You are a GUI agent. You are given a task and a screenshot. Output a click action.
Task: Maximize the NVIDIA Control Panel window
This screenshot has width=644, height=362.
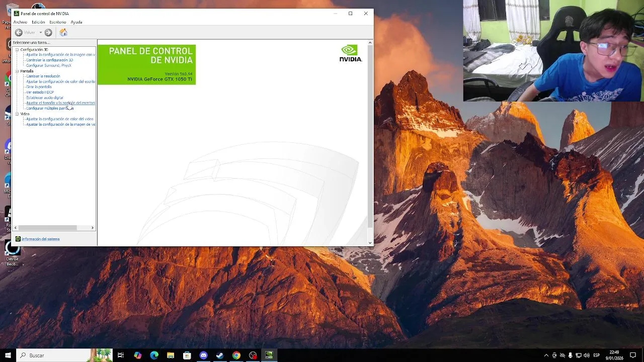click(x=350, y=14)
